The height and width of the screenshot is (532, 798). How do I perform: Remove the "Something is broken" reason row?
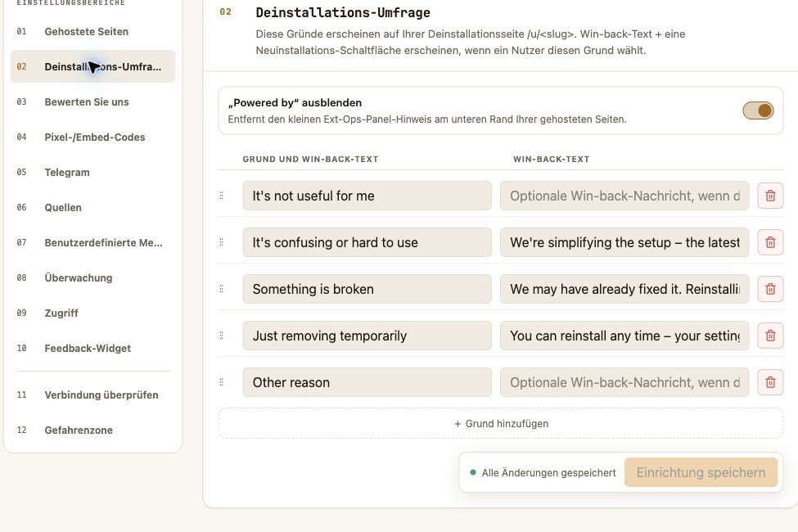(x=770, y=289)
